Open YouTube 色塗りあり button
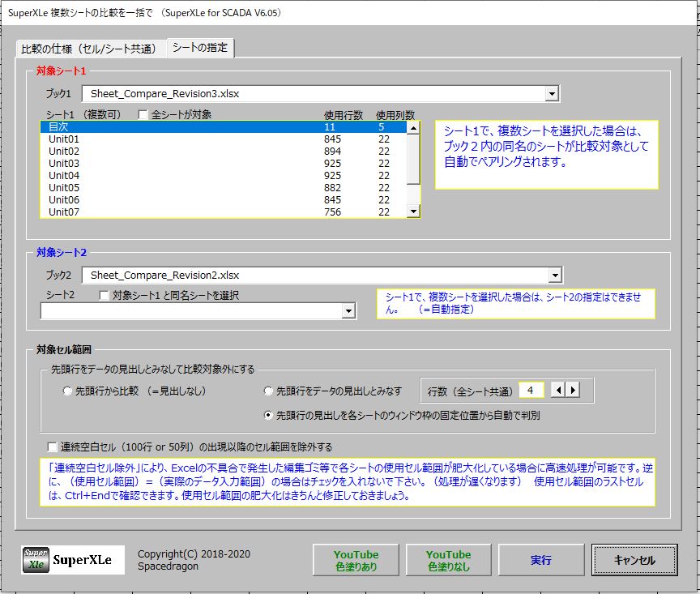This screenshot has height=594, width=700. click(356, 560)
